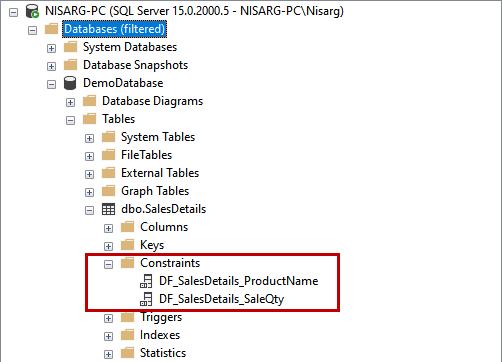The height and width of the screenshot is (362, 502).
Task: Click the System Databases folder icon
Action: click(70, 47)
